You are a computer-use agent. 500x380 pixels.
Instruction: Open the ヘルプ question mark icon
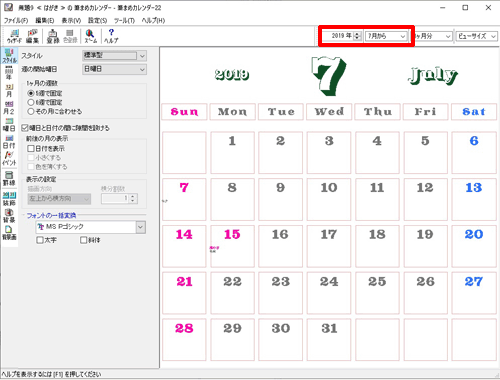(111, 36)
